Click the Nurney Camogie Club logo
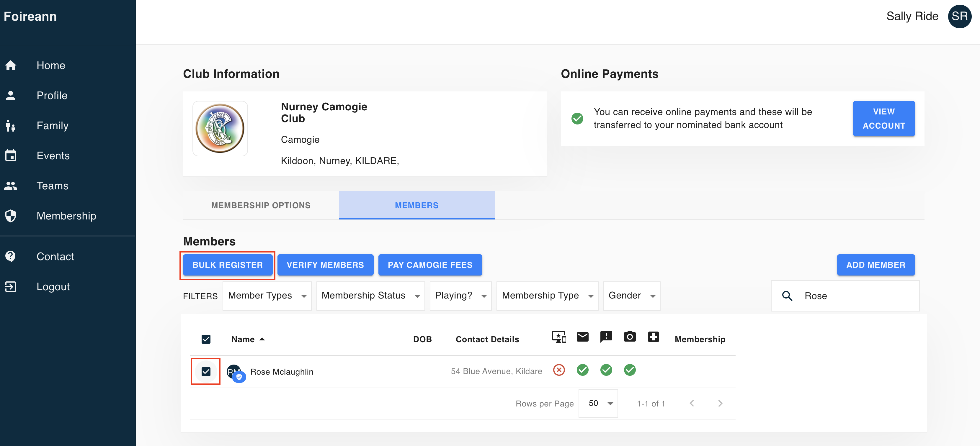The height and width of the screenshot is (446, 980). coord(220,129)
